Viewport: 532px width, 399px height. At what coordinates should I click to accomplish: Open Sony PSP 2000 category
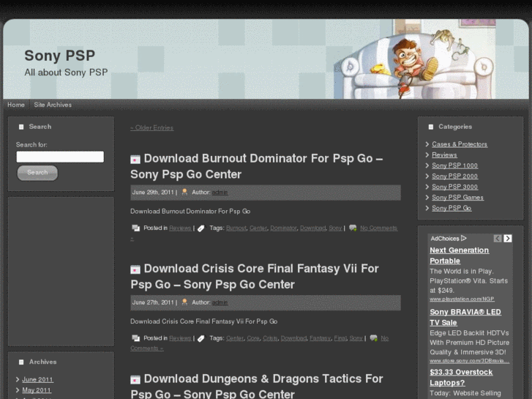(454, 176)
